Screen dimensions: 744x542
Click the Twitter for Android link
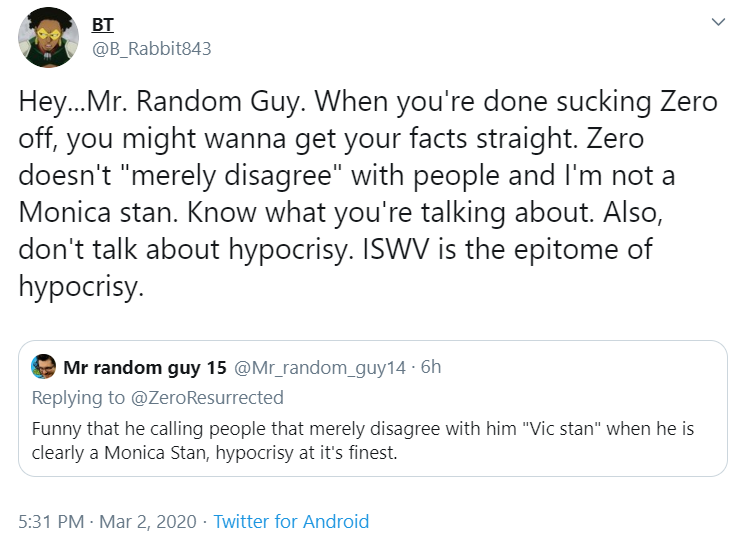pos(291,522)
